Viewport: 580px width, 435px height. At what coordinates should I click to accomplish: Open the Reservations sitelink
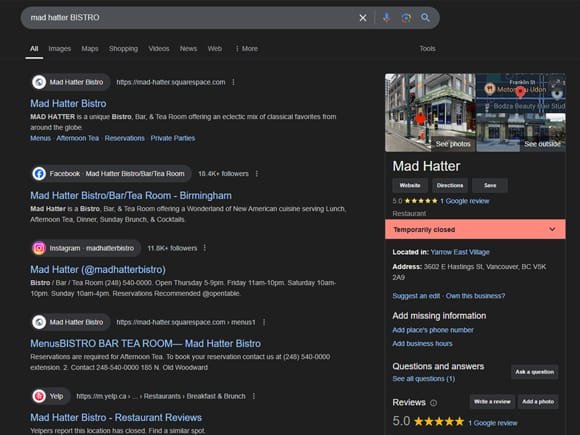pyautogui.click(x=125, y=138)
